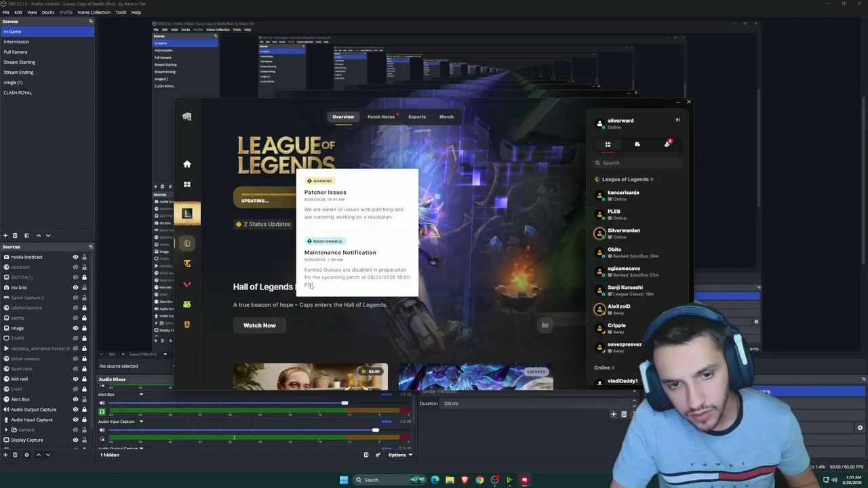
Task: Select the green 2XKO game icon
Action: (187, 304)
